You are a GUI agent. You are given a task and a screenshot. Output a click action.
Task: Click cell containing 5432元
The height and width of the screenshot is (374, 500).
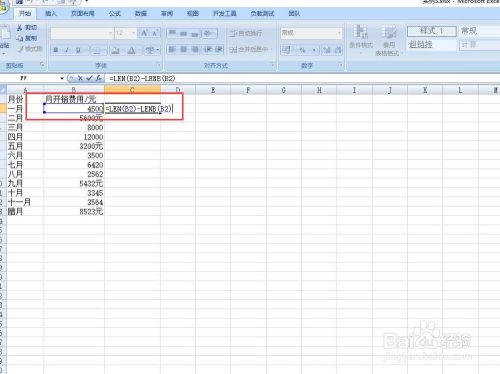point(74,183)
